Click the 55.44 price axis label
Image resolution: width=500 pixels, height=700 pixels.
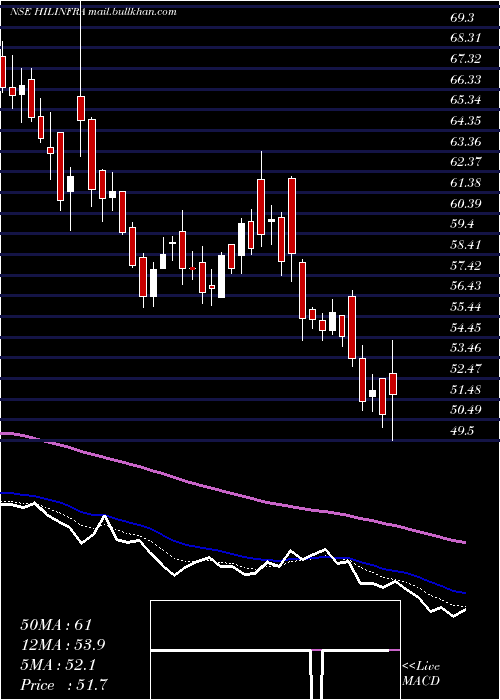(465, 307)
